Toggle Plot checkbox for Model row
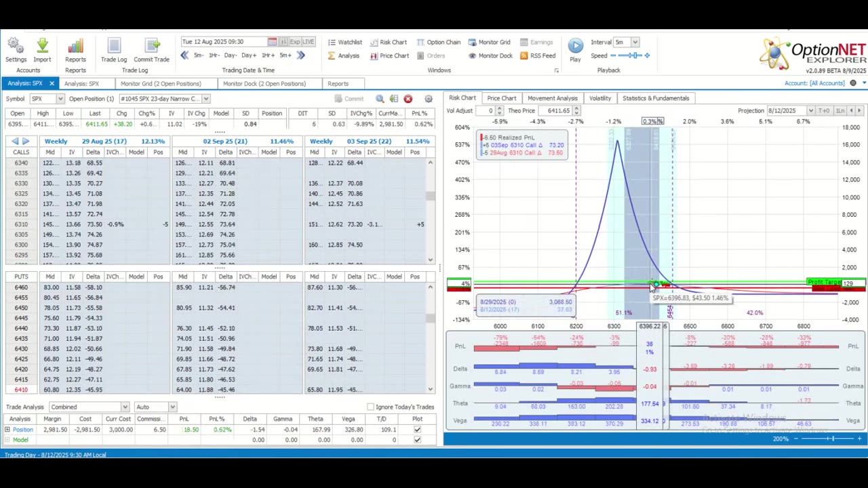This screenshot has height=488, width=868. (417, 440)
